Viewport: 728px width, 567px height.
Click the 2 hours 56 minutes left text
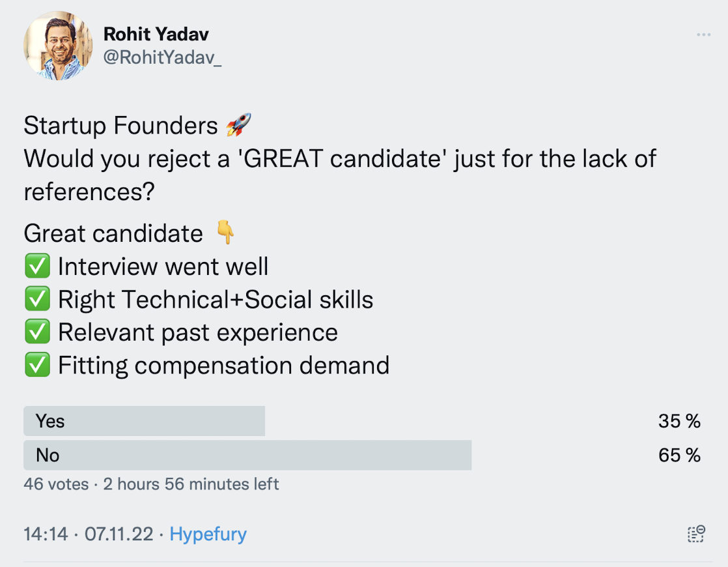[191, 484]
